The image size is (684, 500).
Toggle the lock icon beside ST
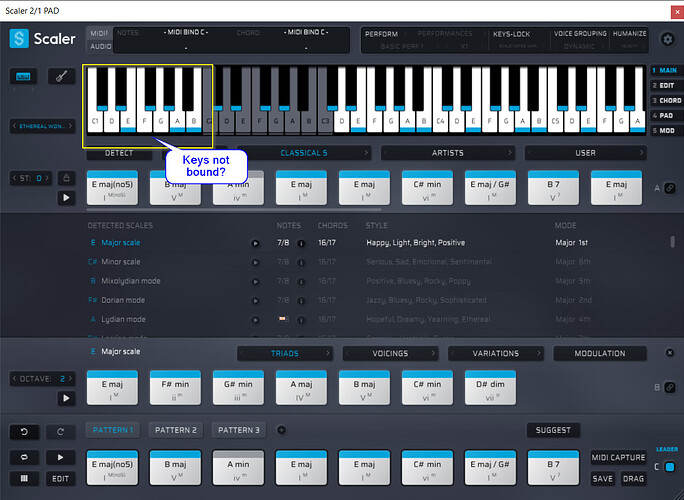click(x=66, y=178)
